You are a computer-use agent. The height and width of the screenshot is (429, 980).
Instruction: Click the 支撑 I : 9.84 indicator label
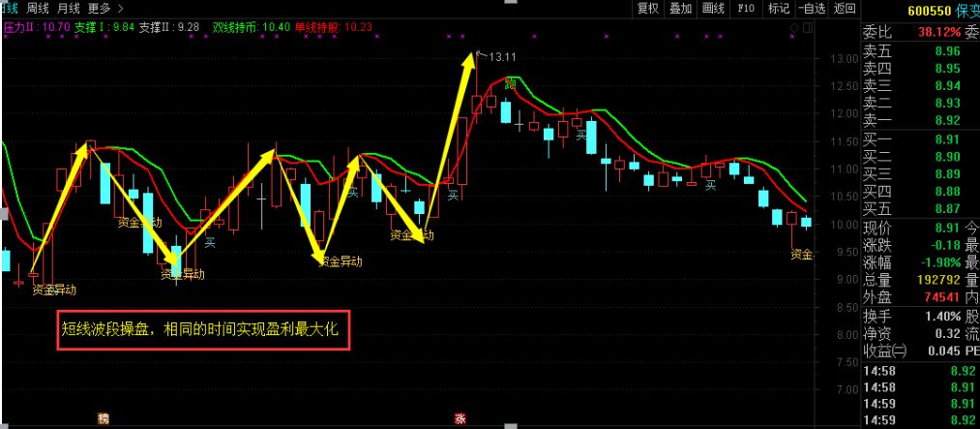104,27
